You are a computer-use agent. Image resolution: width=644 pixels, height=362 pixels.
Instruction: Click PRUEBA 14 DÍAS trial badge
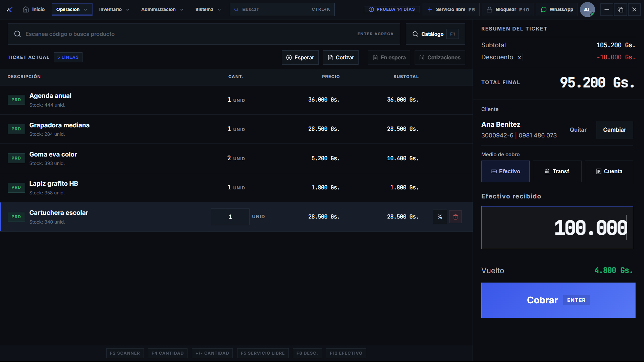[x=392, y=9]
